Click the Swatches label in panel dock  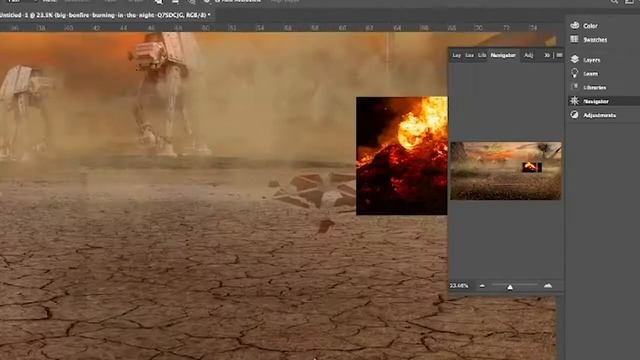pyautogui.click(x=595, y=40)
